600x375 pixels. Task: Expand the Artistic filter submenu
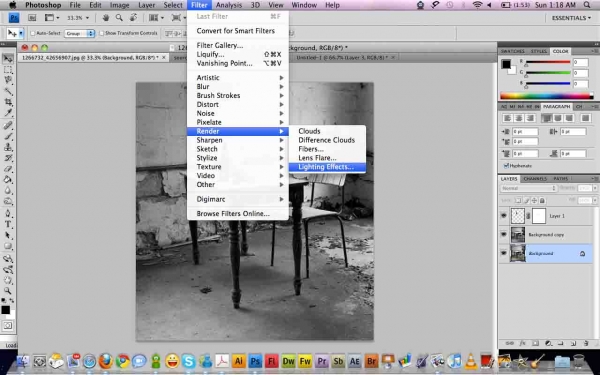tap(238, 78)
